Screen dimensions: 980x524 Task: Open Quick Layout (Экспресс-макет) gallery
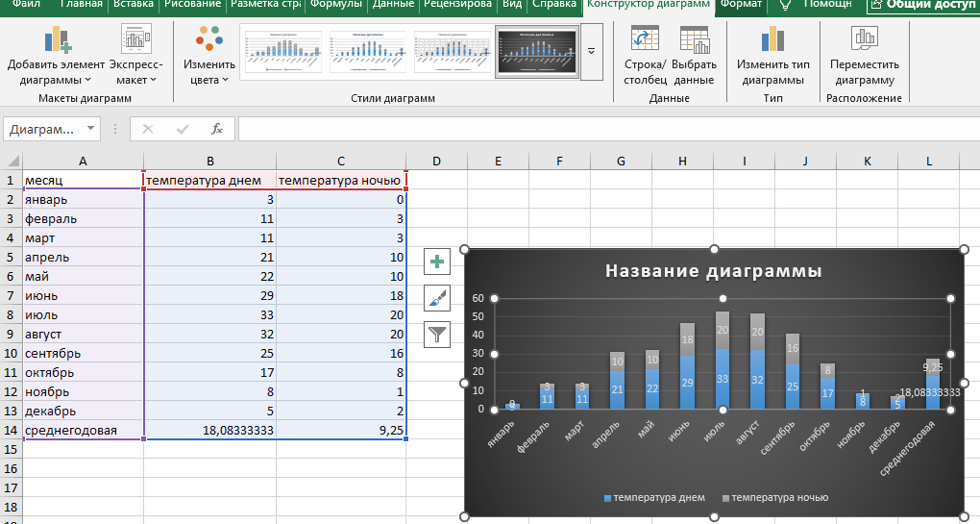click(135, 40)
